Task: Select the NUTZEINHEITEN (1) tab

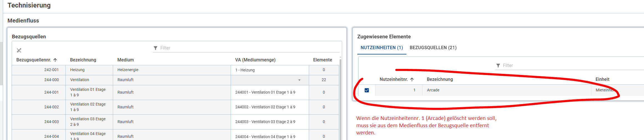Action: pyautogui.click(x=382, y=48)
